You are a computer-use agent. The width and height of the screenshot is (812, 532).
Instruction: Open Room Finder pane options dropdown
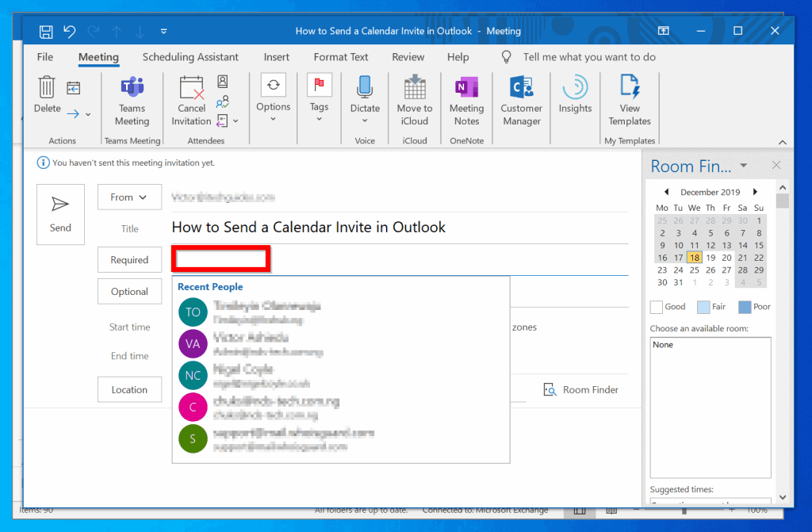(x=744, y=166)
